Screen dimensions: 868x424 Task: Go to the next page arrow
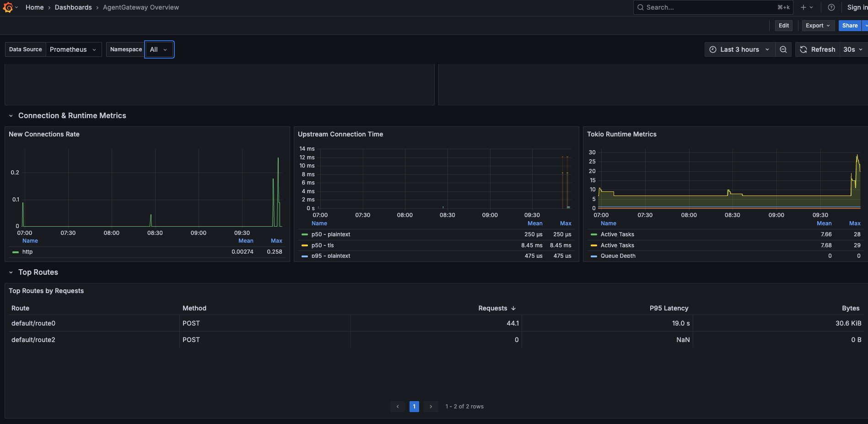coord(431,407)
